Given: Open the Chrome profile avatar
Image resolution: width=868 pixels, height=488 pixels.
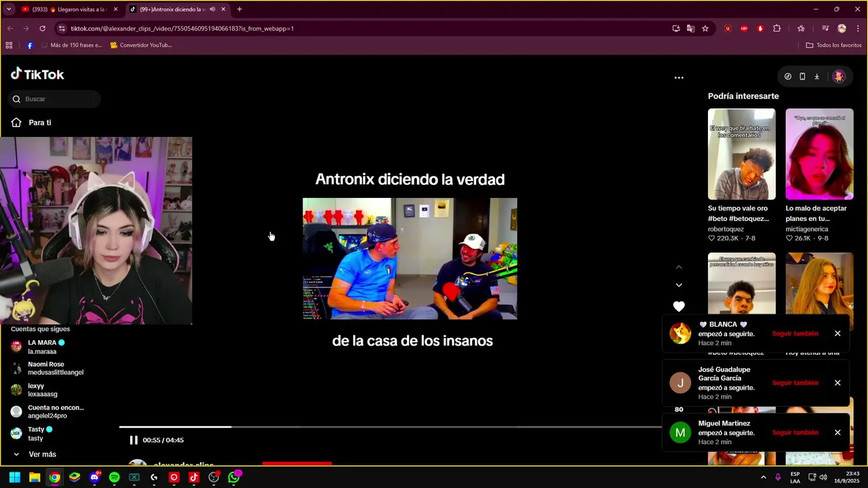Looking at the screenshot, I should tap(842, 28).
